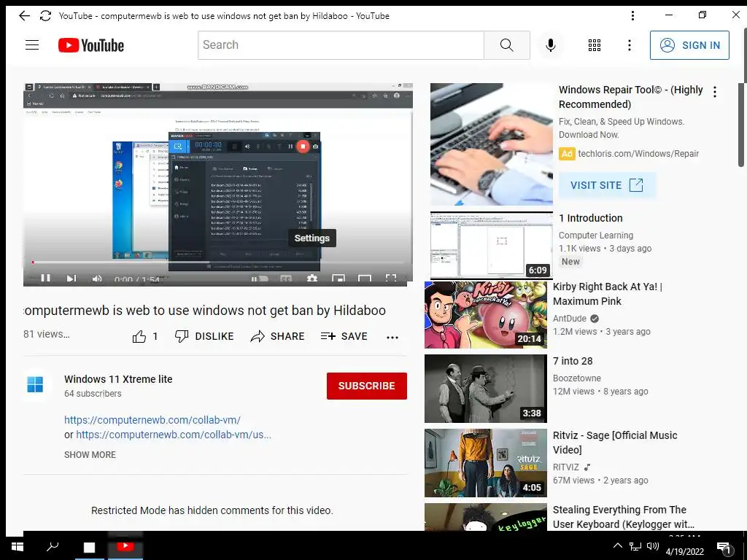Open '1 Introduction' video title
Screen dimensions: 747x560
[x=591, y=218]
